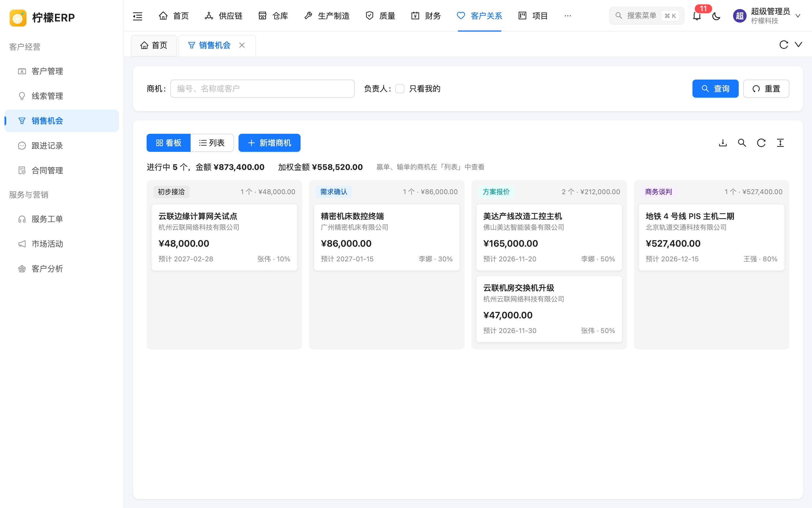812x508 pixels.
Task: Open the 质量 top menu
Action: [380, 16]
